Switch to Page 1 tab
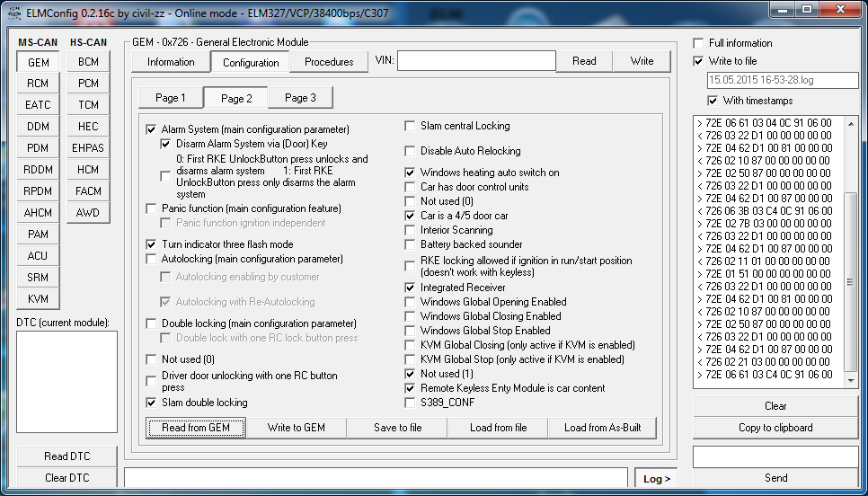The width and height of the screenshot is (868, 496). pos(171,98)
